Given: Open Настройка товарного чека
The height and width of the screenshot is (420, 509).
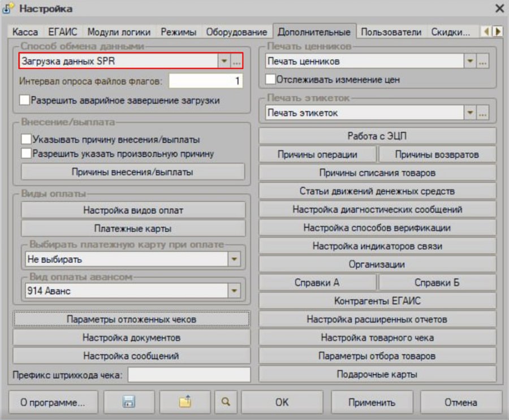Looking at the screenshot, I should [x=377, y=337].
